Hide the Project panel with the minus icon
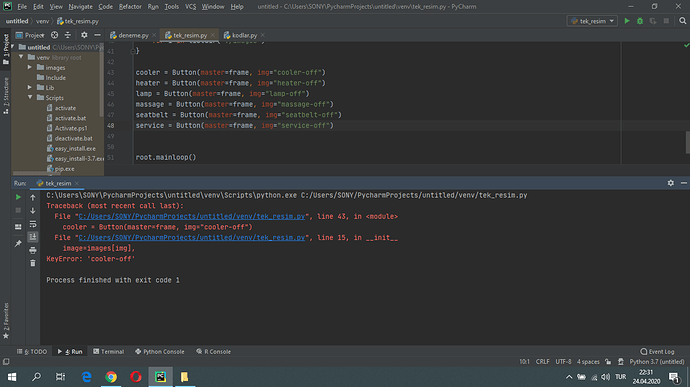Viewport: 690px width, 387px height. (x=97, y=35)
